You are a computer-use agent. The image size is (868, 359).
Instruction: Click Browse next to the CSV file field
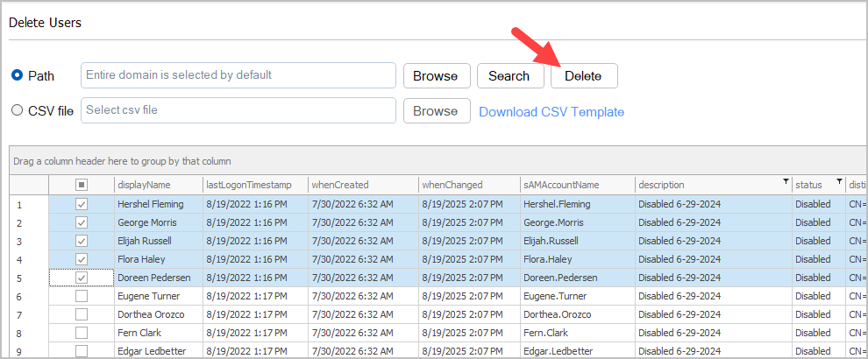point(436,111)
